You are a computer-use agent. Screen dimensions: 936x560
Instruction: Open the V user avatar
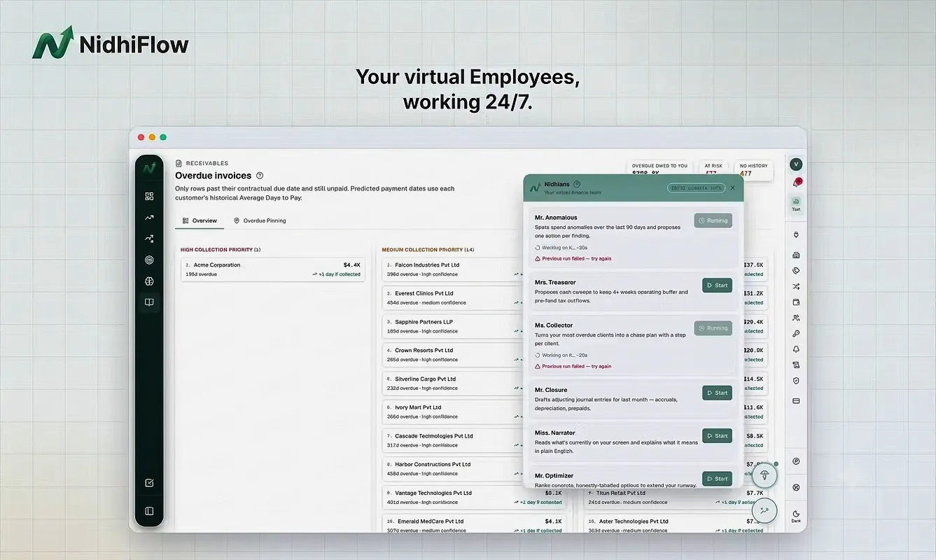pos(796,164)
